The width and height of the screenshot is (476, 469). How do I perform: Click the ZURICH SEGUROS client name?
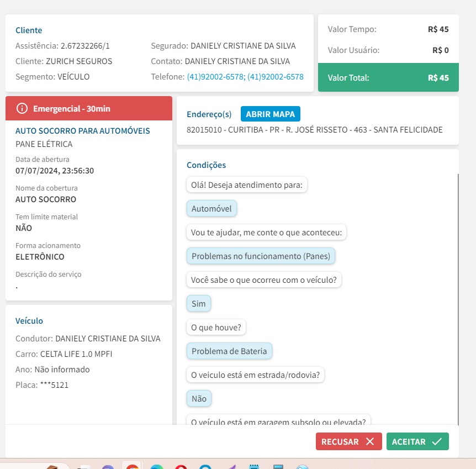click(x=79, y=61)
